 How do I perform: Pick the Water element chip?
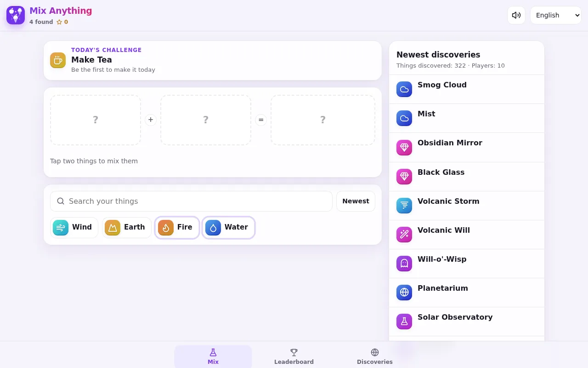click(229, 228)
